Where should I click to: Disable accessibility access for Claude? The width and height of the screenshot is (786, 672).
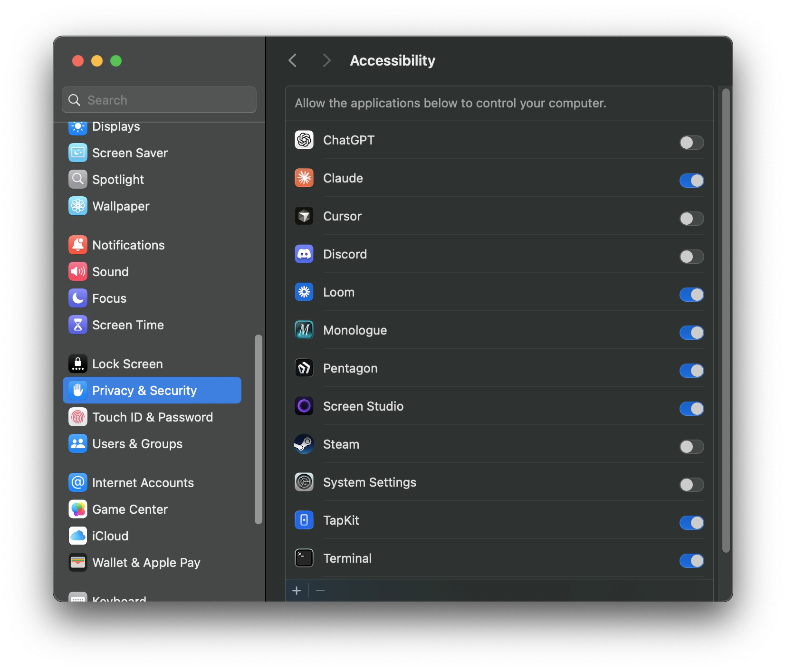[x=691, y=181]
